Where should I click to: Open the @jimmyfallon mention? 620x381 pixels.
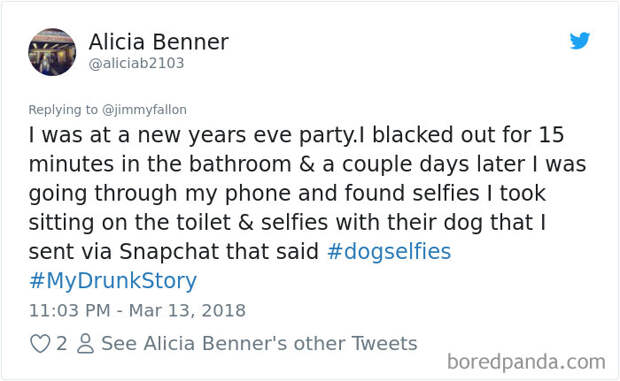144,109
